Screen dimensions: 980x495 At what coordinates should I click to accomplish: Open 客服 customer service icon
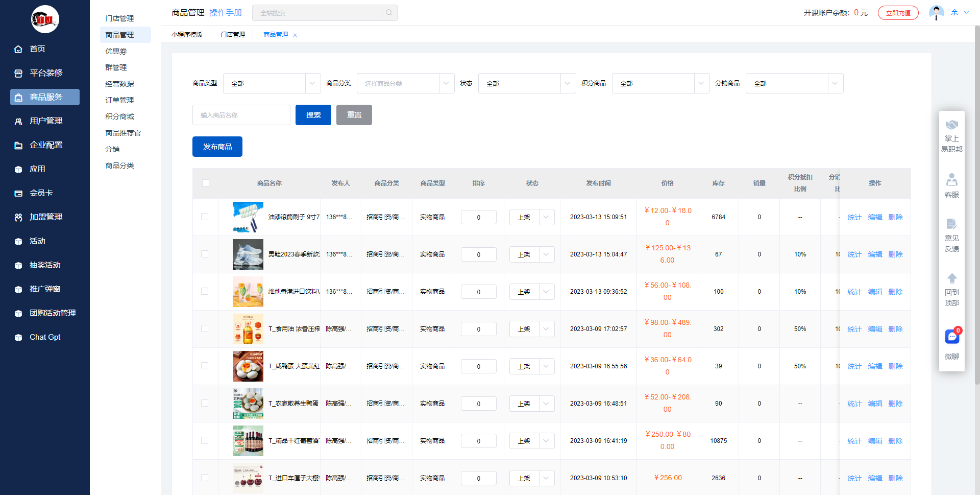pyautogui.click(x=951, y=180)
